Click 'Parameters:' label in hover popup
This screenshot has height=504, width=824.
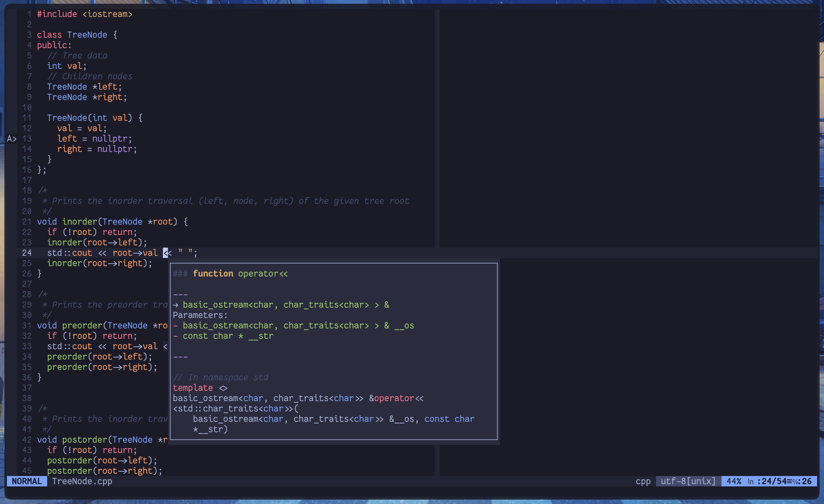[200, 315]
